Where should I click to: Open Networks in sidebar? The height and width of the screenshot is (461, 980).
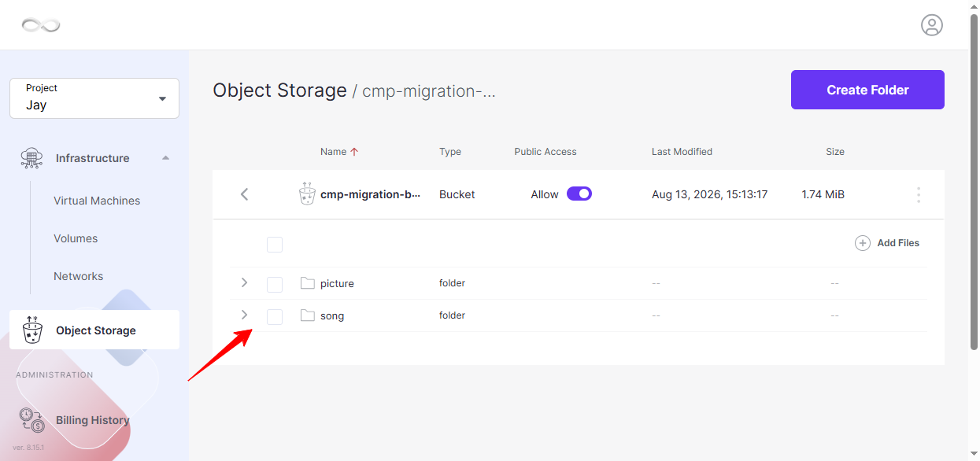tap(79, 276)
